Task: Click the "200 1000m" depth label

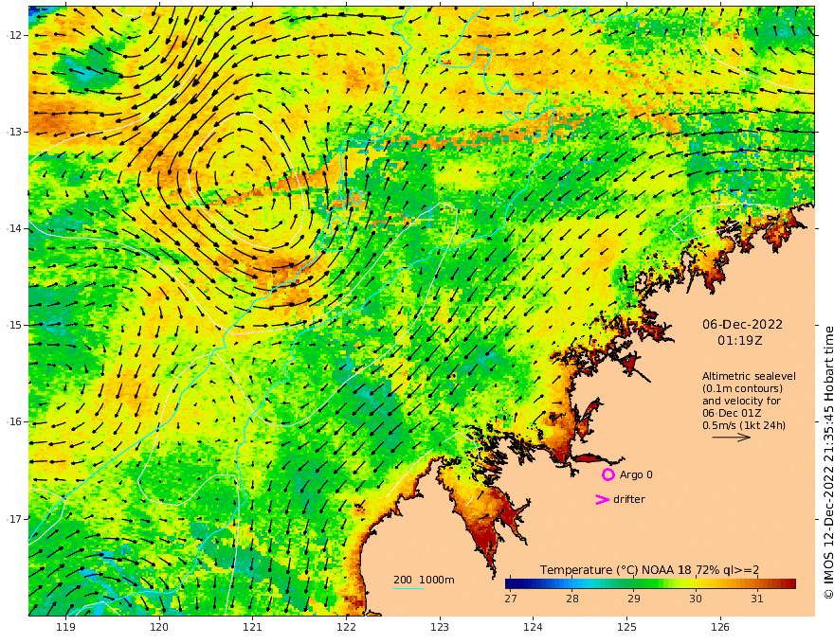Action: coord(424,580)
